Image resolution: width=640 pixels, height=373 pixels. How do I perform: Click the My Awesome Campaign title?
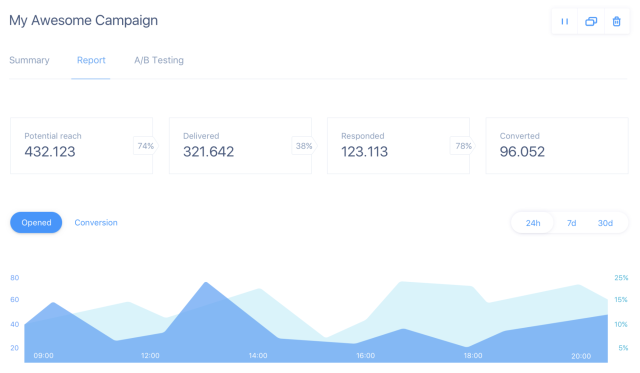pyautogui.click(x=83, y=20)
